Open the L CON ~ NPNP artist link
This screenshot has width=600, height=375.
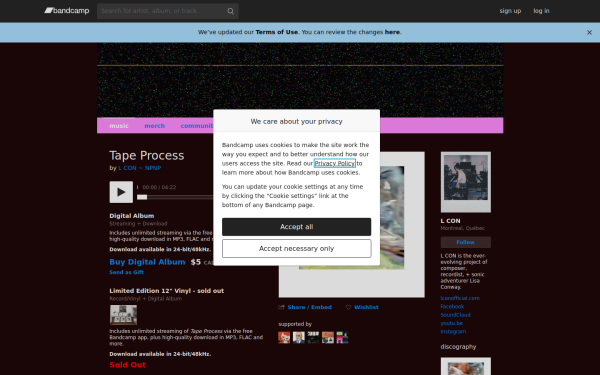(139, 168)
